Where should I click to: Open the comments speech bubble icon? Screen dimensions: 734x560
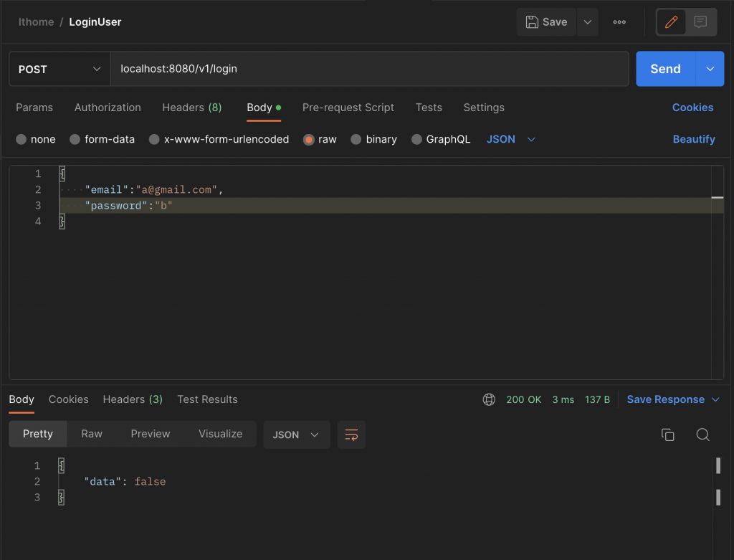click(700, 22)
